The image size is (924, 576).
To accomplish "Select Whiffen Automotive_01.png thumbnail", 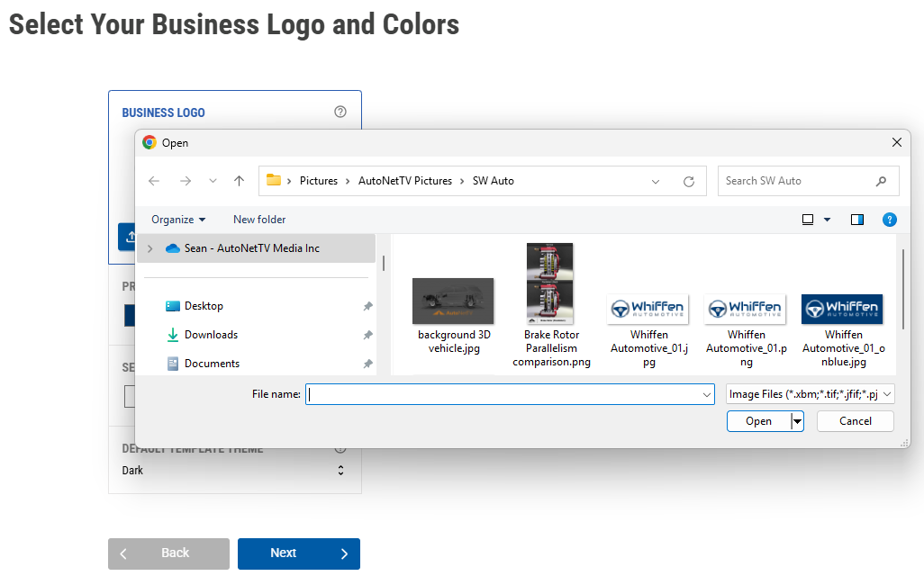I will (x=745, y=310).
